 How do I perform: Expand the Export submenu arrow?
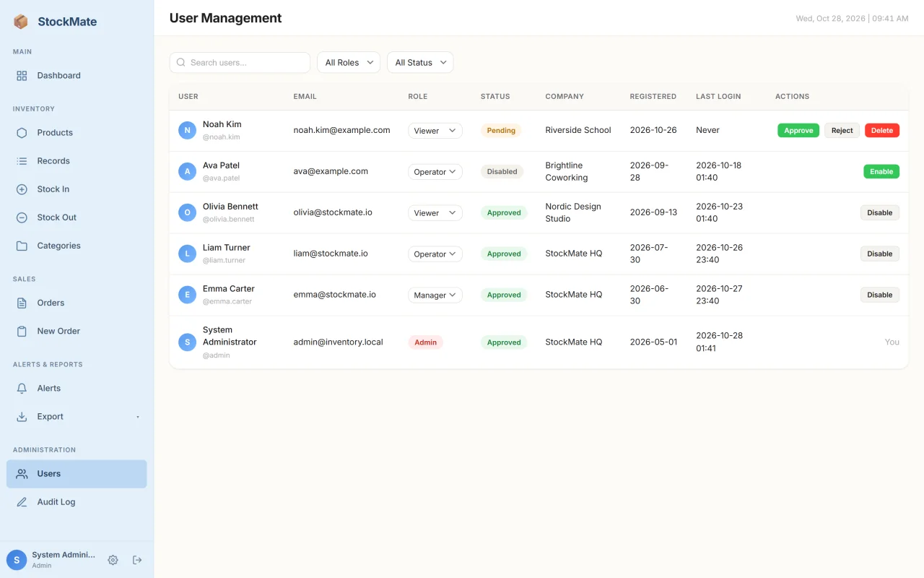click(x=137, y=417)
